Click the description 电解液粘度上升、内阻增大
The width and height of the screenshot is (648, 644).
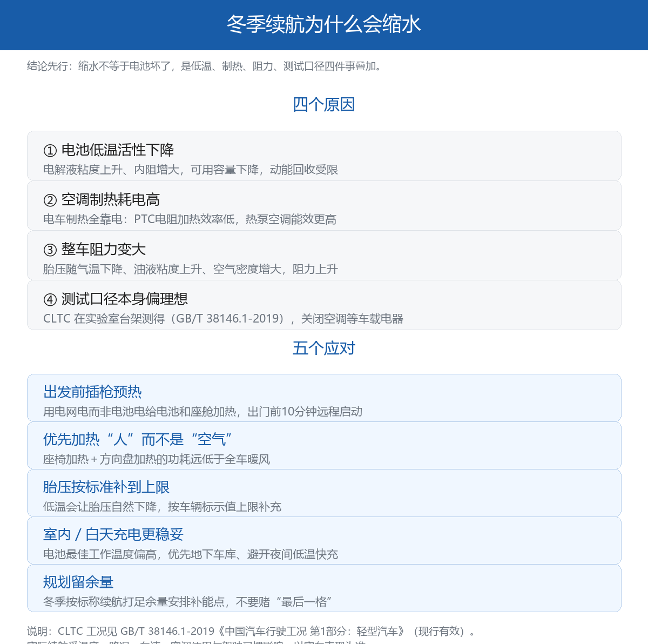[x=191, y=170]
